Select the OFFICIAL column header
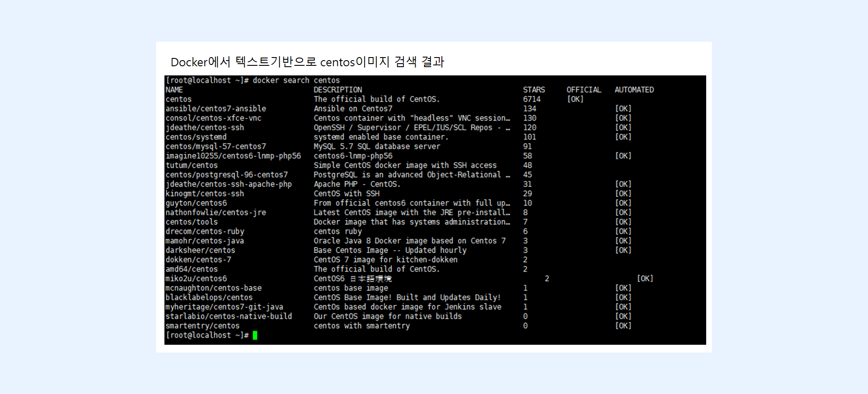 (x=584, y=90)
